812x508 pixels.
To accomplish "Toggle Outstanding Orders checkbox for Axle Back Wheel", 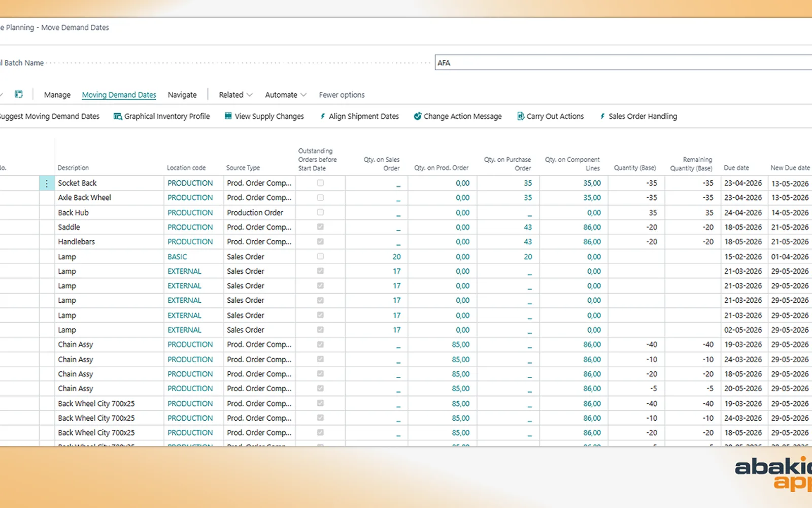I will [x=320, y=198].
